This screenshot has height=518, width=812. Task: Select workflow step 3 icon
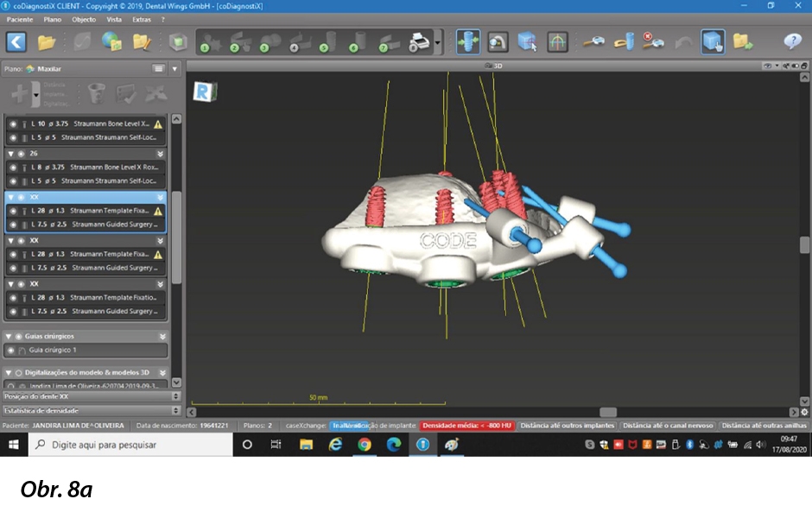pos(270,42)
